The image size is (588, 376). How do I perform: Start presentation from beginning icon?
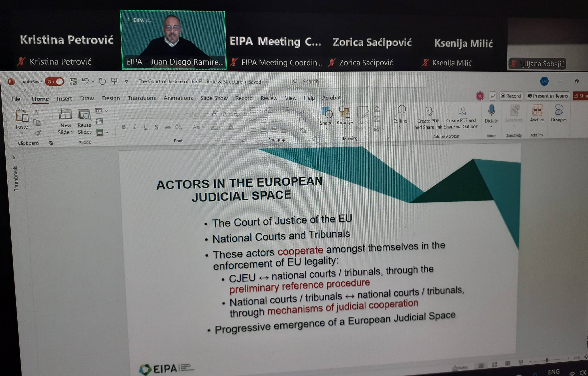coord(114,81)
